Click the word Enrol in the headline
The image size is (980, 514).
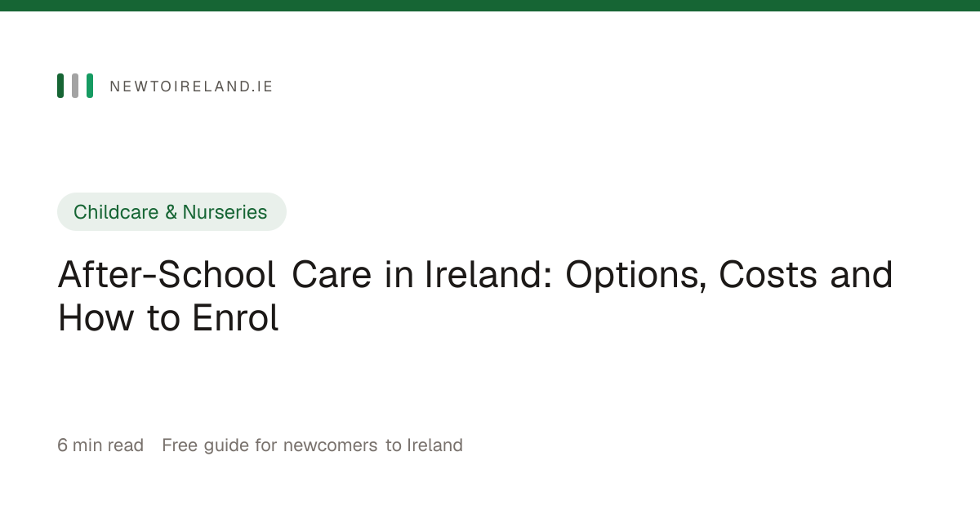[235, 318]
